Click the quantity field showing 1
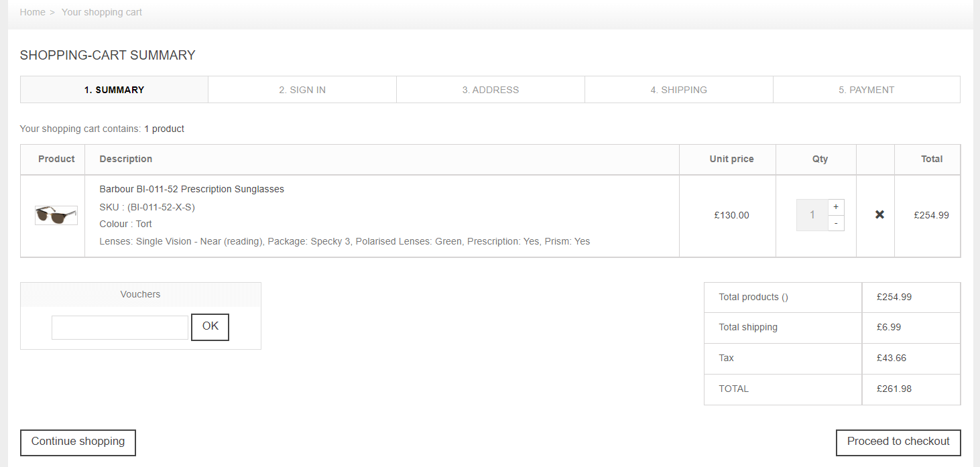The width and height of the screenshot is (980, 467). click(x=812, y=215)
